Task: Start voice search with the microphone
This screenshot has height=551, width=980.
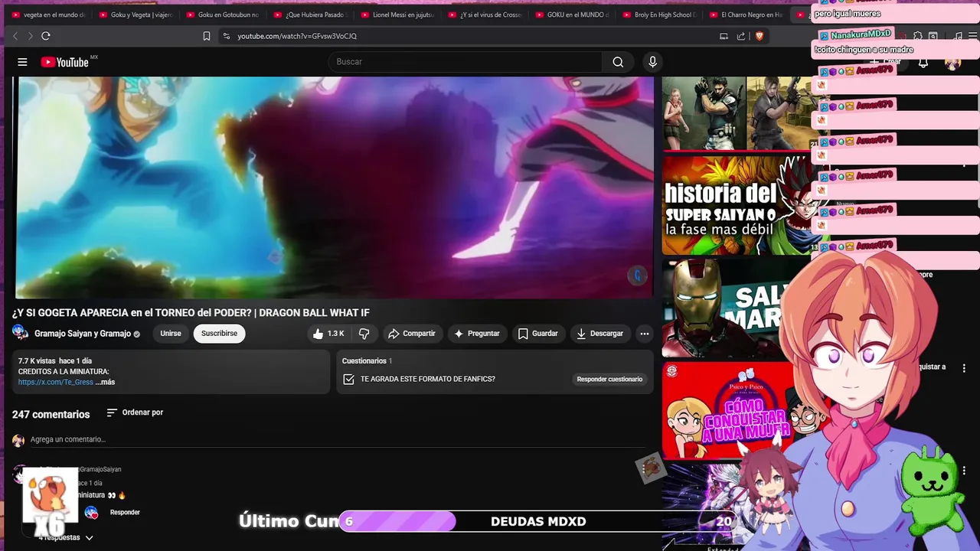Action: click(652, 62)
